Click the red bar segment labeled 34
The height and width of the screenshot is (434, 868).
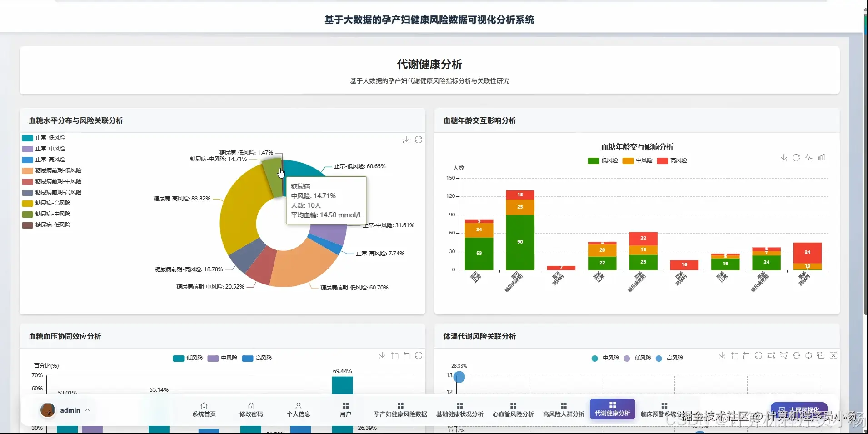pyautogui.click(x=808, y=253)
